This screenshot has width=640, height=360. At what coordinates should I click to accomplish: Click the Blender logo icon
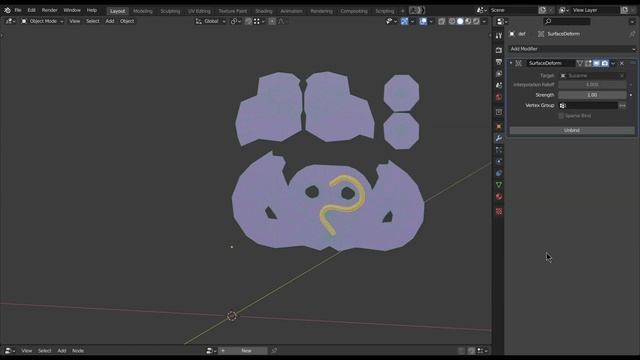7,10
